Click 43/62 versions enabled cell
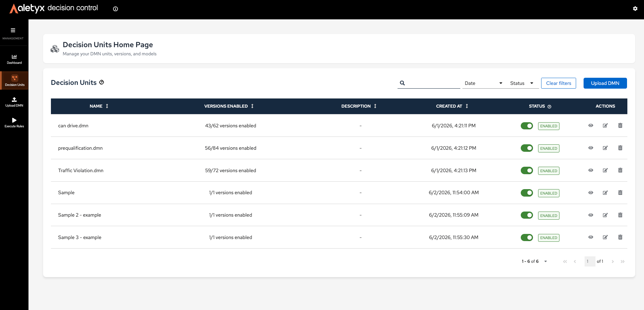Image resolution: width=644 pixels, height=310 pixels. point(231,126)
